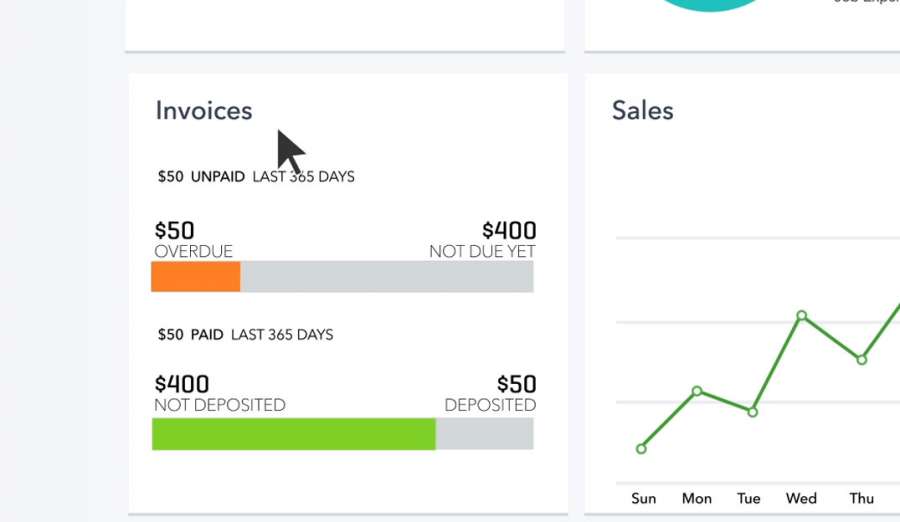Image resolution: width=900 pixels, height=522 pixels.
Task: Open the $50 overdue amount
Action: click(x=174, y=230)
